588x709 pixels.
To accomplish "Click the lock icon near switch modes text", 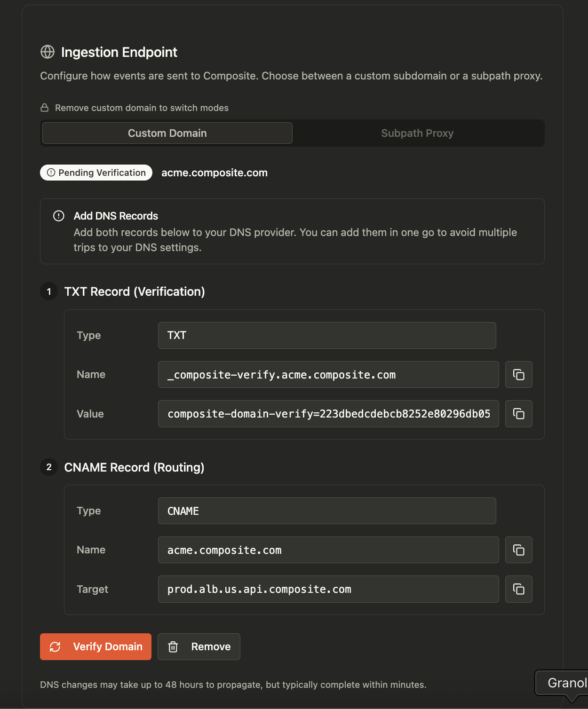I will (x=45, y=108).
